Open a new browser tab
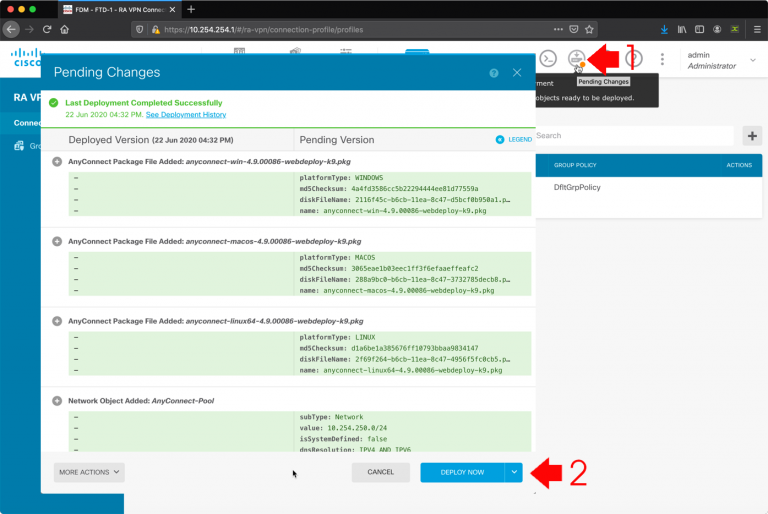This screenshot has height=514, width=768. [x=191, y=9]
